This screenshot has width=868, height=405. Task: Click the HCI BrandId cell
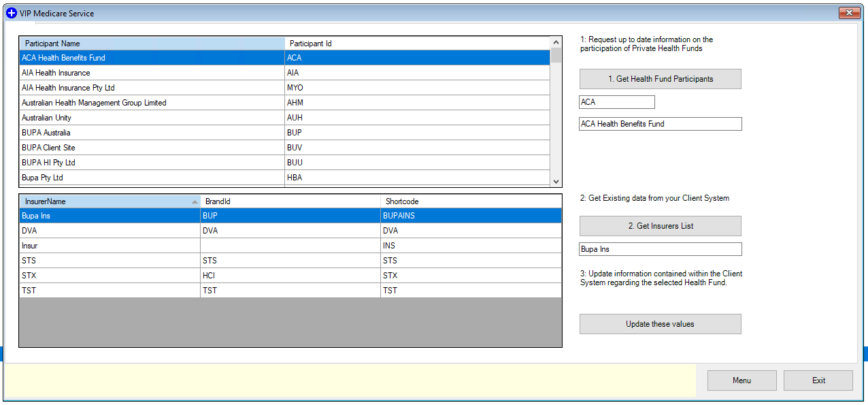(x=290, y=276)
